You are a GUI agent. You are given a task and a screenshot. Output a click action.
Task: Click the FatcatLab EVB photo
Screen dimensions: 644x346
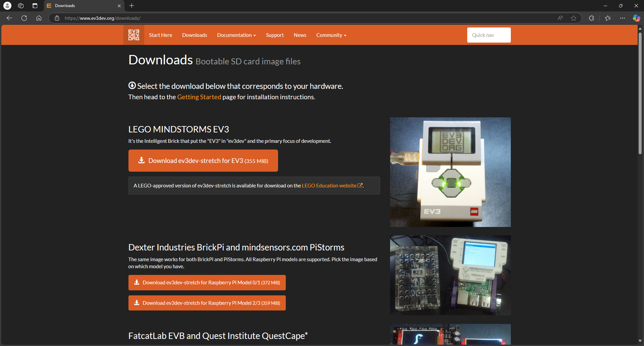pos(450,334)
